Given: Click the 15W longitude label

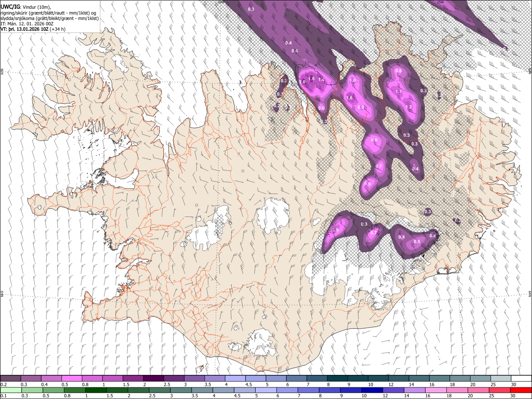Looking at the screenshot, I should point(441,2).
